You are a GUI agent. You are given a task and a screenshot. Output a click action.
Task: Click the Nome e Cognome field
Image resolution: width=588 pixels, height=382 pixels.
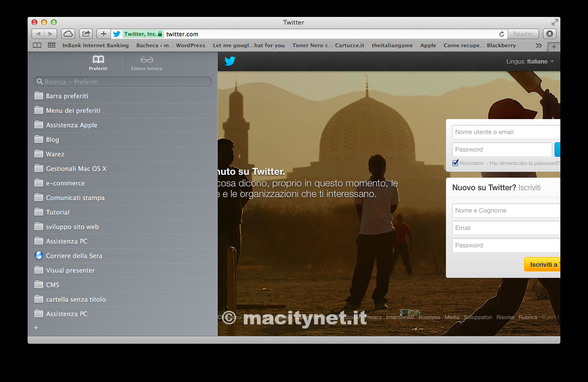(x=506, y=211)
